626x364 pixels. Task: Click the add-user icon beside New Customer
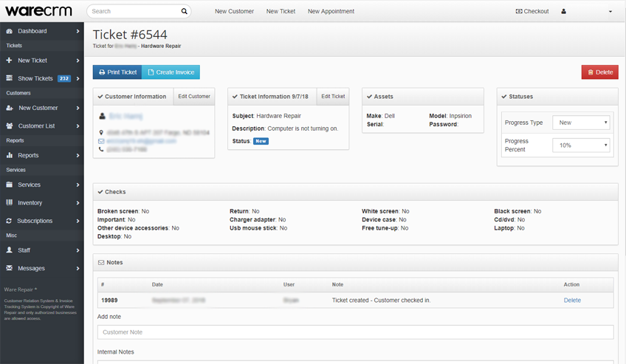(x=10, y=108)
